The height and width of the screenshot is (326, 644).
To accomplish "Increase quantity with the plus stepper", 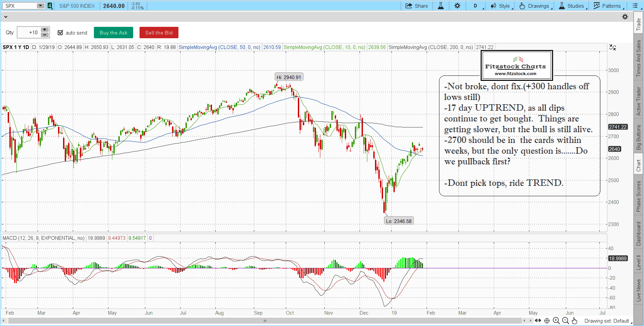I will point(45,30).
